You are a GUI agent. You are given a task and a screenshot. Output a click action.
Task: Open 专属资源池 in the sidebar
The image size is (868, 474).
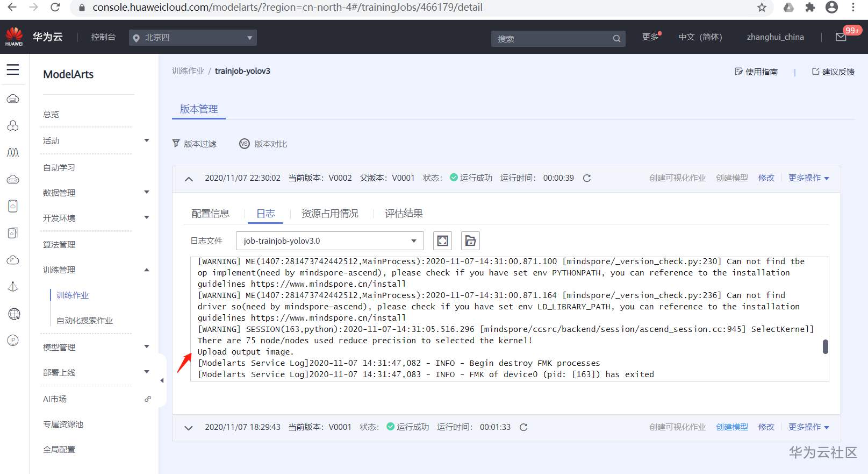63,424
